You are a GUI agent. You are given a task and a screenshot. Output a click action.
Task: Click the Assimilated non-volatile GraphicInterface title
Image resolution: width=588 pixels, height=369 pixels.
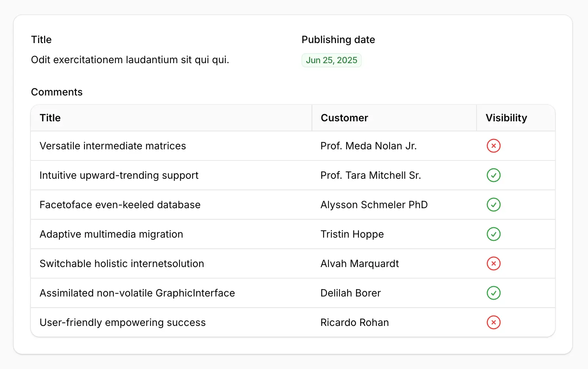[137, 293]
